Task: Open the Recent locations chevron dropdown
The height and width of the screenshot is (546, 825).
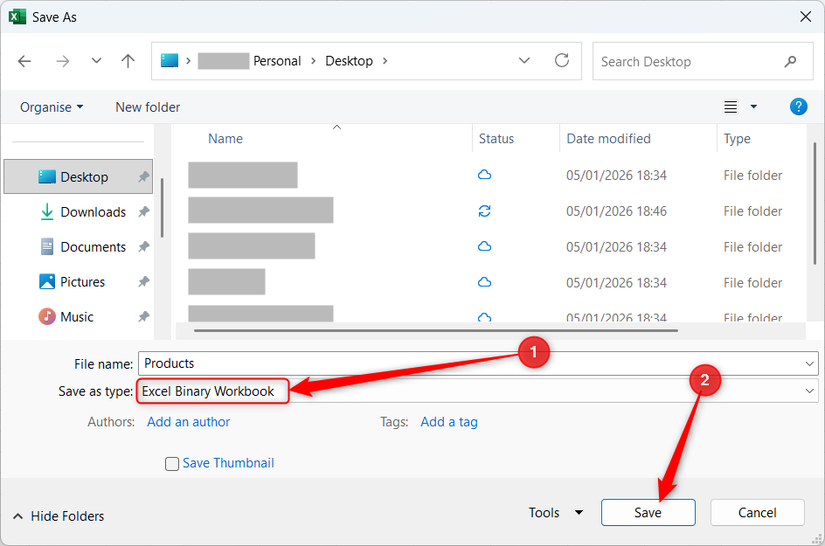Action: coord(96,61)
